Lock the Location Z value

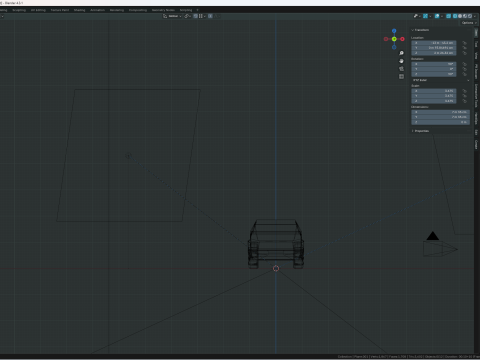[x=464, y=53]
